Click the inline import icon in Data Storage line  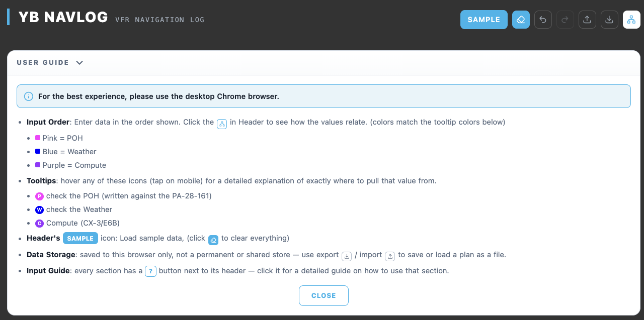click(x=390, y=256)
